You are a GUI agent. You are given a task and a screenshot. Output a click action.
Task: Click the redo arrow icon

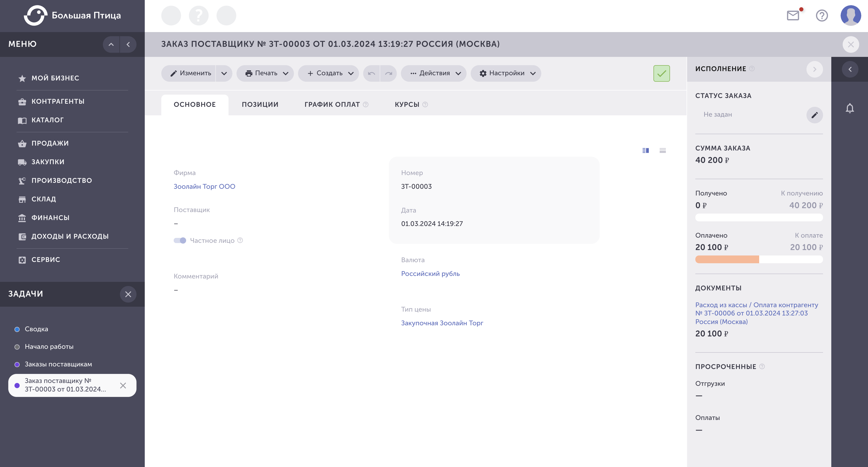[389, 73]
